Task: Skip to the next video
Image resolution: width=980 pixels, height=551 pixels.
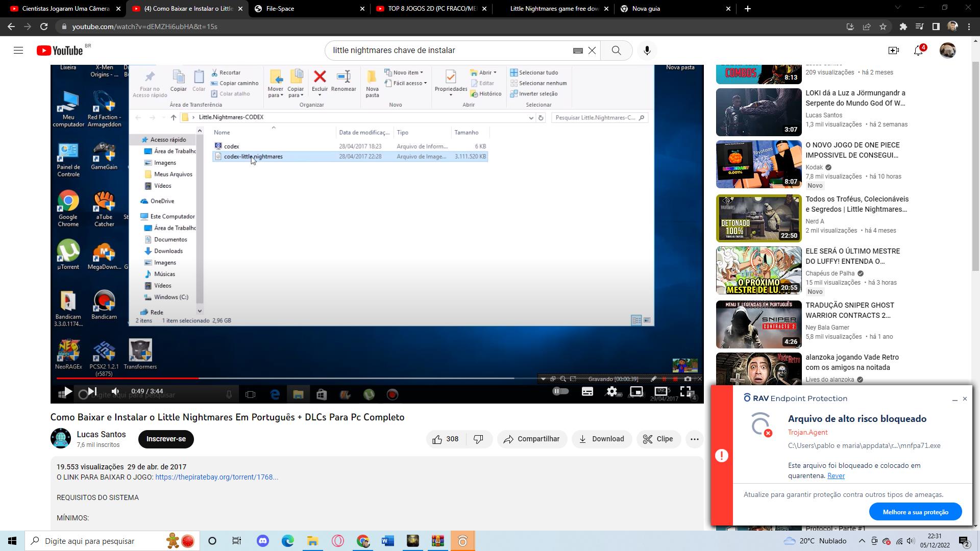Action: [x=92, y=391]
